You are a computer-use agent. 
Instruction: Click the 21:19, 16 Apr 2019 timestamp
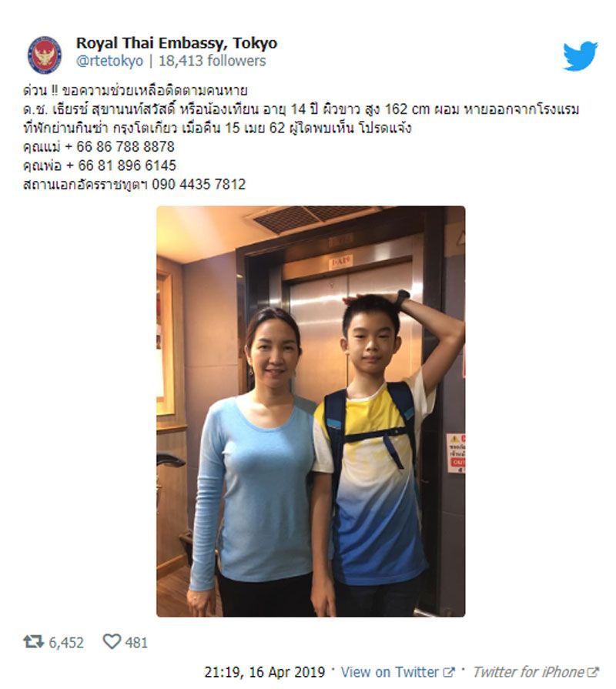coord(265,672)
